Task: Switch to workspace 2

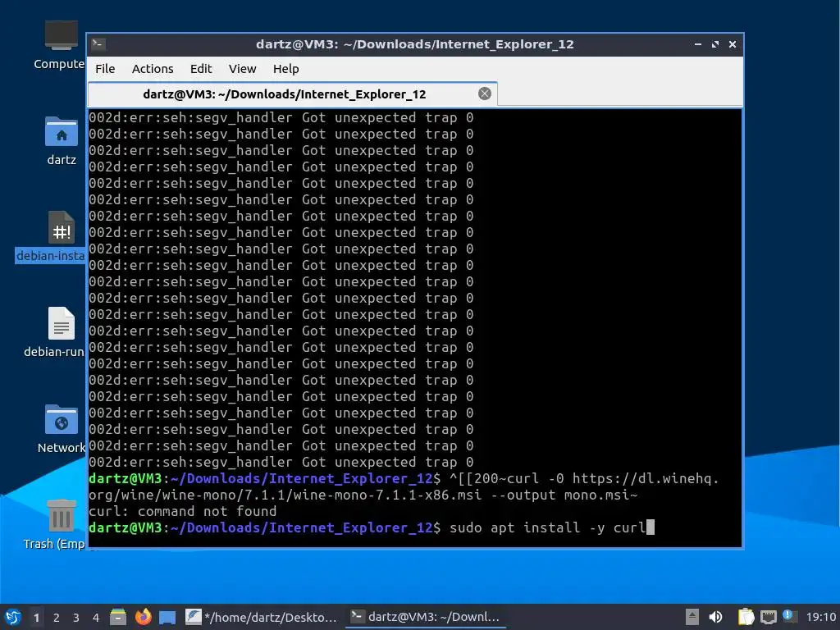Action: click(57, 618)
